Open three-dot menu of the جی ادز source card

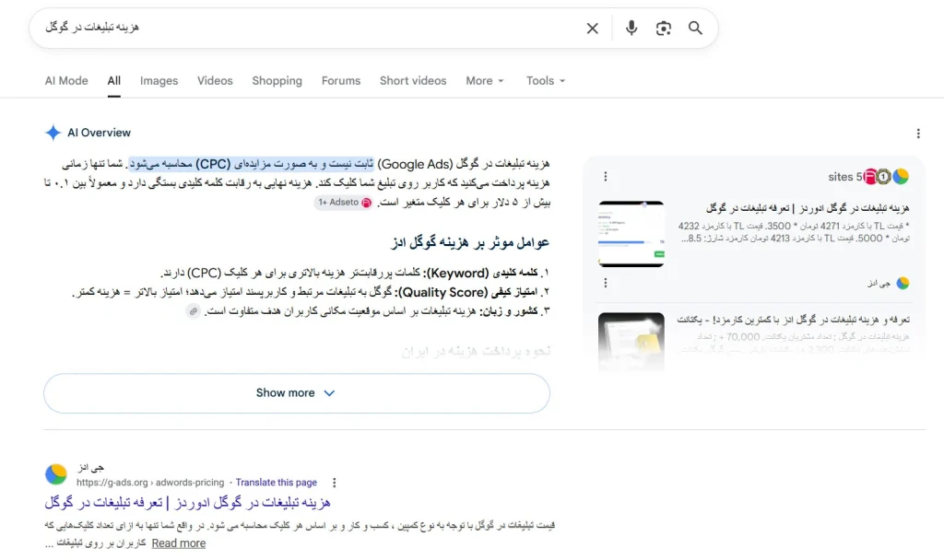pos(606,283)
